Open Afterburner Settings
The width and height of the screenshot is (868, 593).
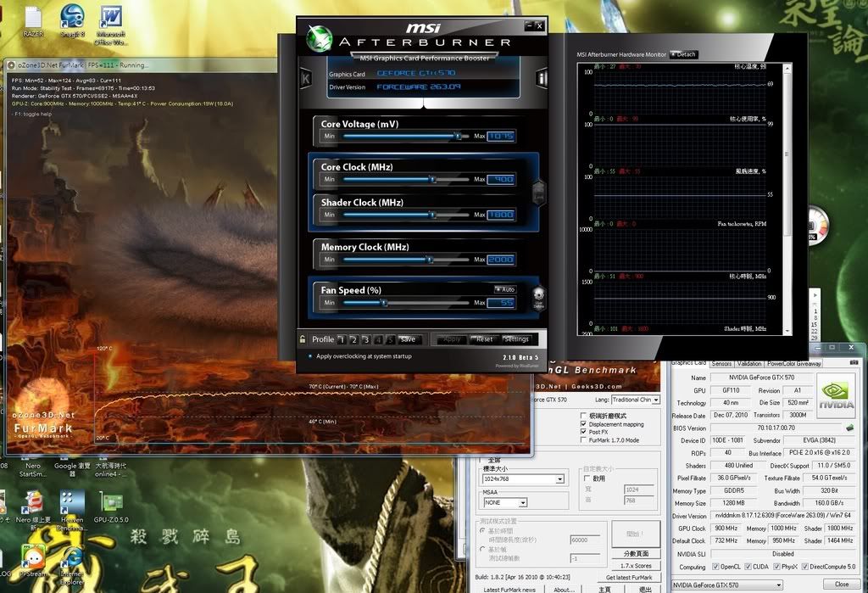pos(516,339)
